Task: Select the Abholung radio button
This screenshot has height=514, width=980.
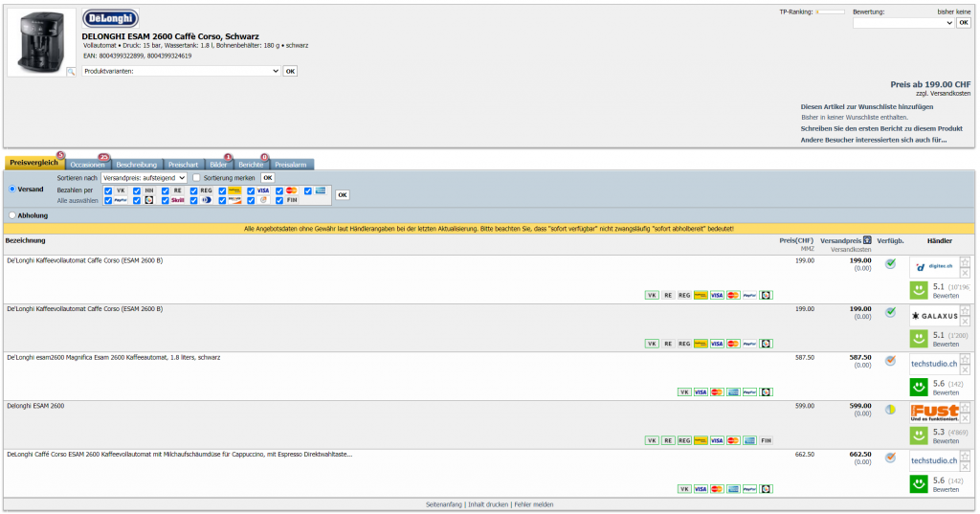Action: (x=11, y=215)
